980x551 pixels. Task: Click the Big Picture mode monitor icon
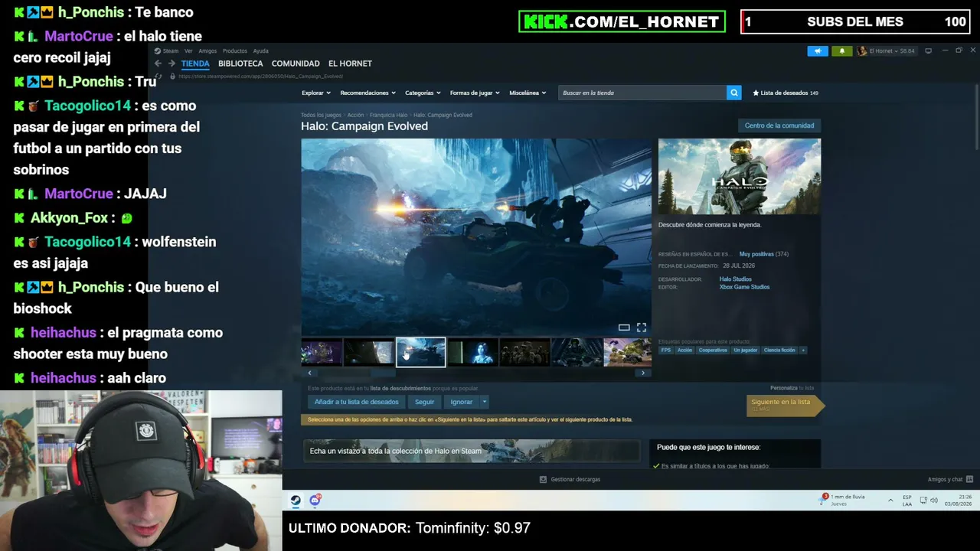tap(929, 51)
